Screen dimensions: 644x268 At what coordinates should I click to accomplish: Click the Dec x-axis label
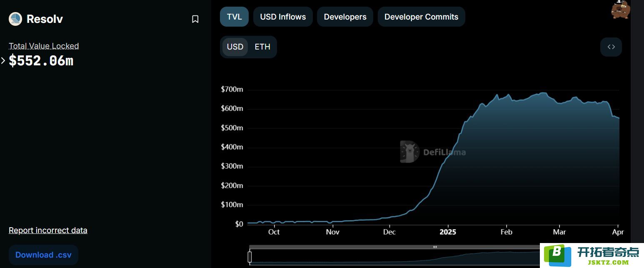pos(389,232)
